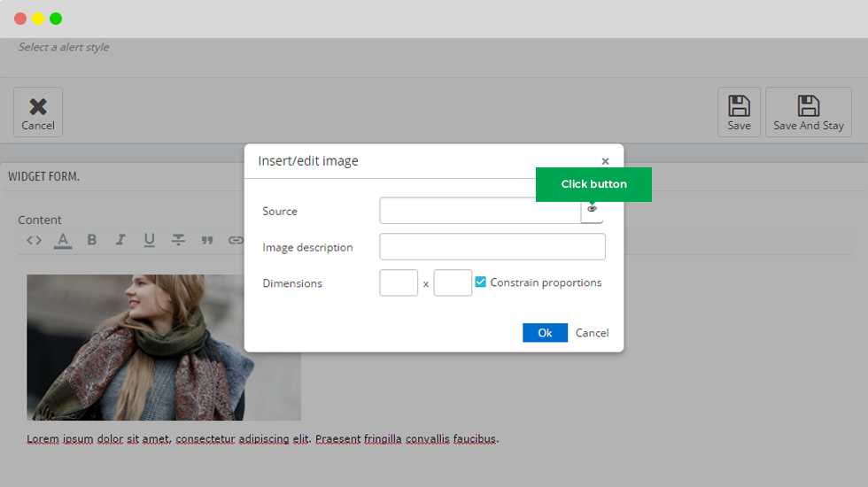
Task: Click the width dimension field
Action: click(x=399, y=282)
